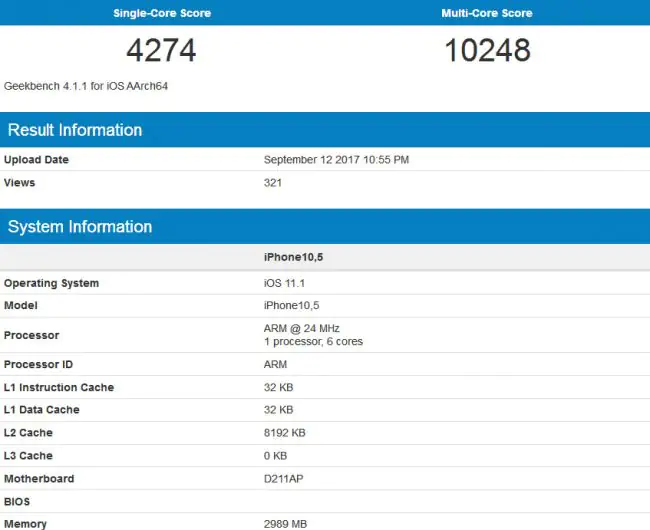
Task: Click the BIOS label
Action: [x=17, y=502]
